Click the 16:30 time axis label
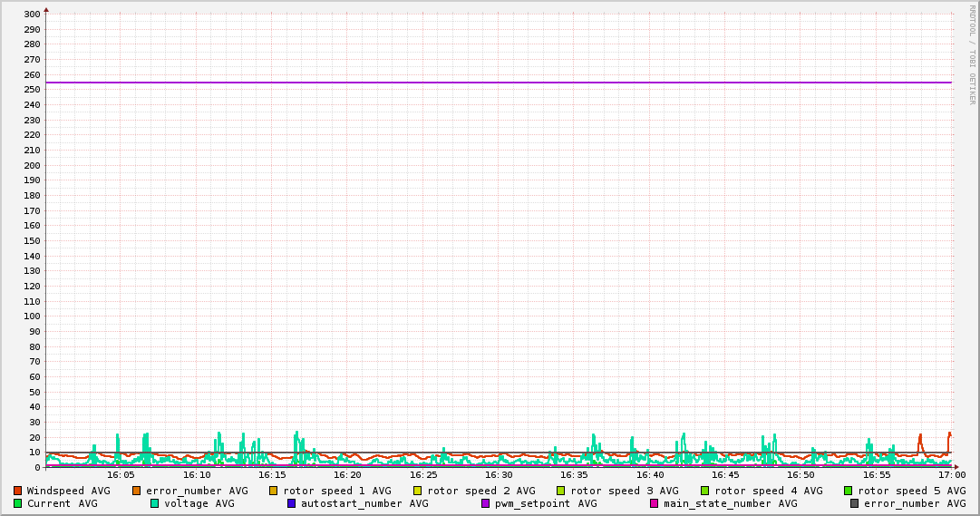Viewport: 980px width, 516px height. [499, 474]
